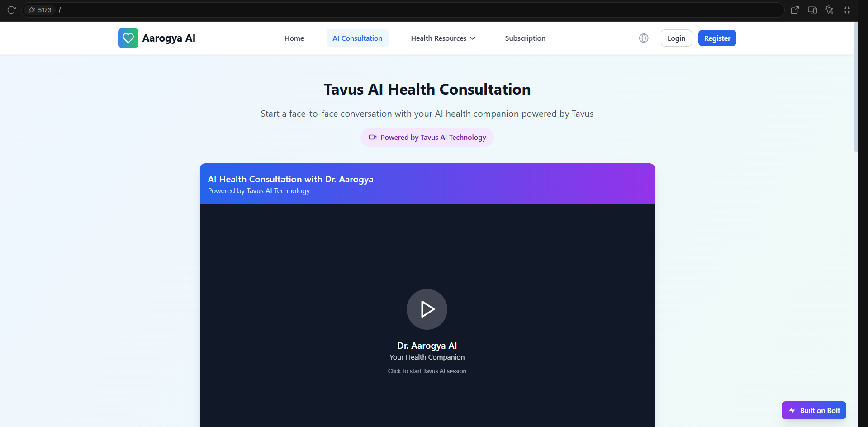Click the 'Tavus AI Health Consultation' heading
Image resolution: width=868 pixels, height=427 pixels.
[427, 89]
